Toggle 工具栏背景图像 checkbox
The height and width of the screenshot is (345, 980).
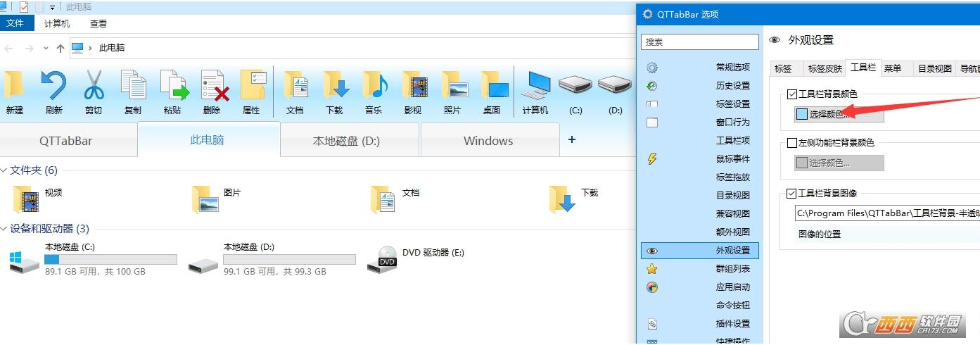[x=792, y=194]
